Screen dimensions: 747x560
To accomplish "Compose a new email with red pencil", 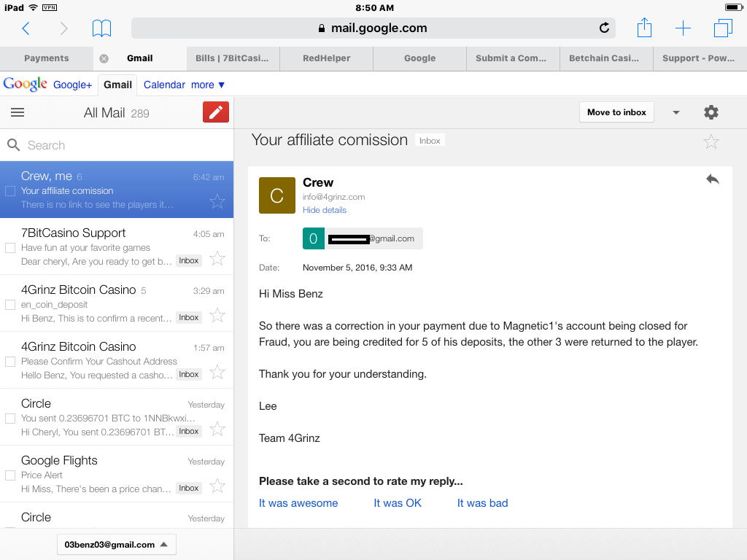I will [216, 112].
